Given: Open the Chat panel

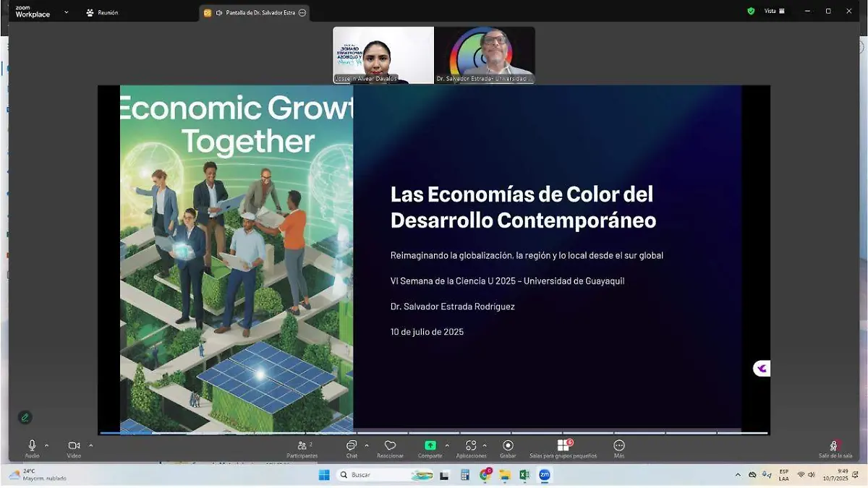Looking at the screenshot, I should click(x=352, y=447).
